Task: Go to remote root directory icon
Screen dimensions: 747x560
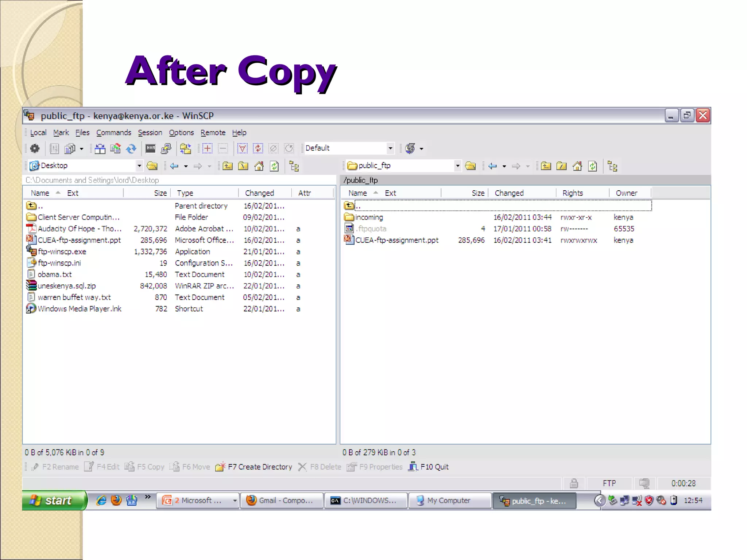Action: [x=561, y=166]
